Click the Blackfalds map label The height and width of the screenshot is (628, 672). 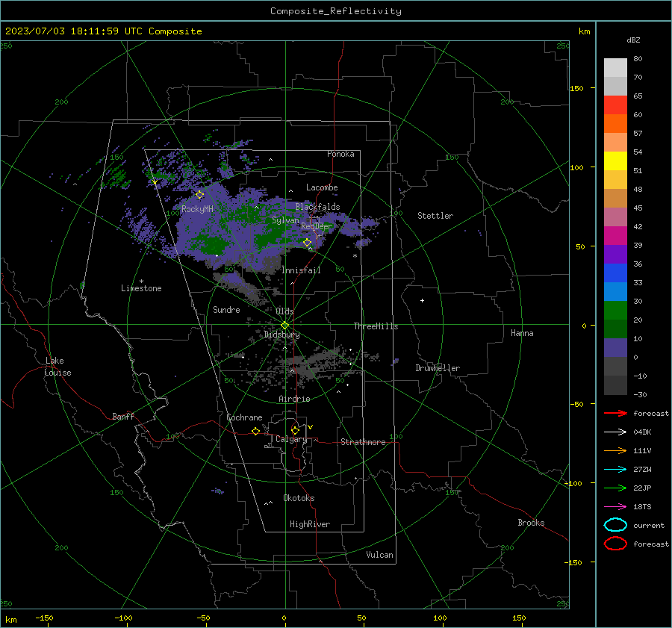317,207
